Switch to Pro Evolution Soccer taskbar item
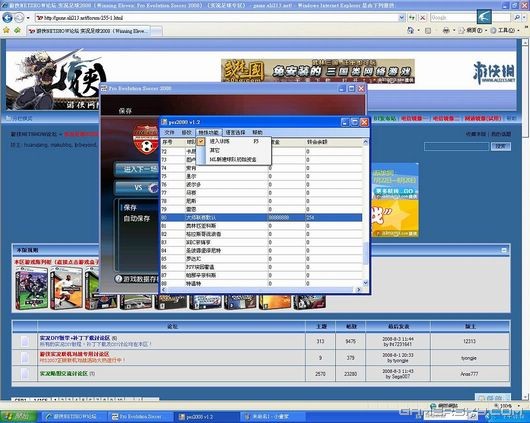Image resolution: width=530 pixels, height=423 pixels. coord(141,417)
